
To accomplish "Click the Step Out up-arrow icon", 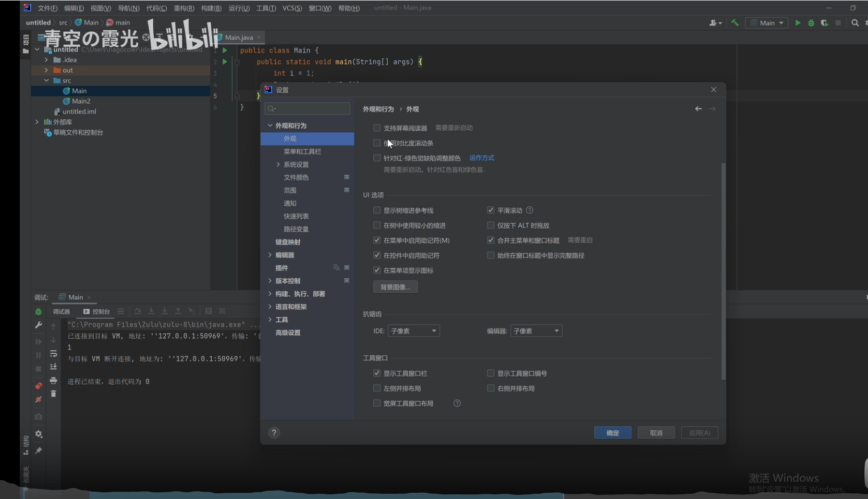I will (x=178, y=311).
